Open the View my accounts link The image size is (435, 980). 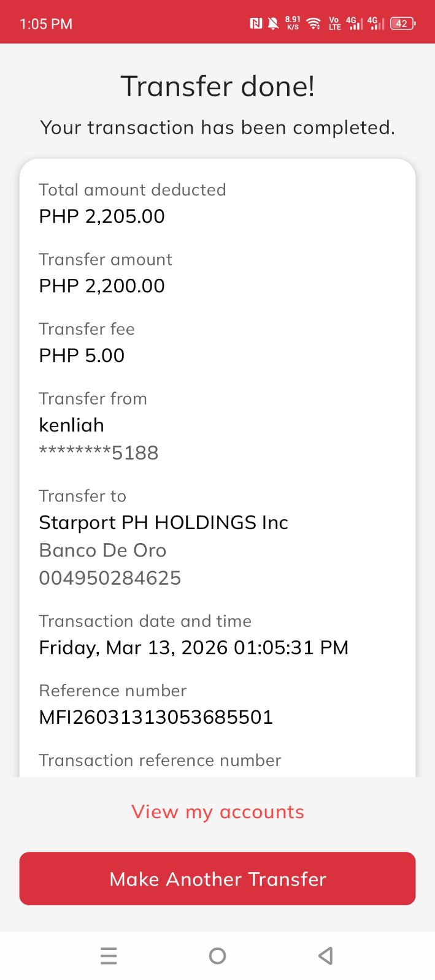218,812
